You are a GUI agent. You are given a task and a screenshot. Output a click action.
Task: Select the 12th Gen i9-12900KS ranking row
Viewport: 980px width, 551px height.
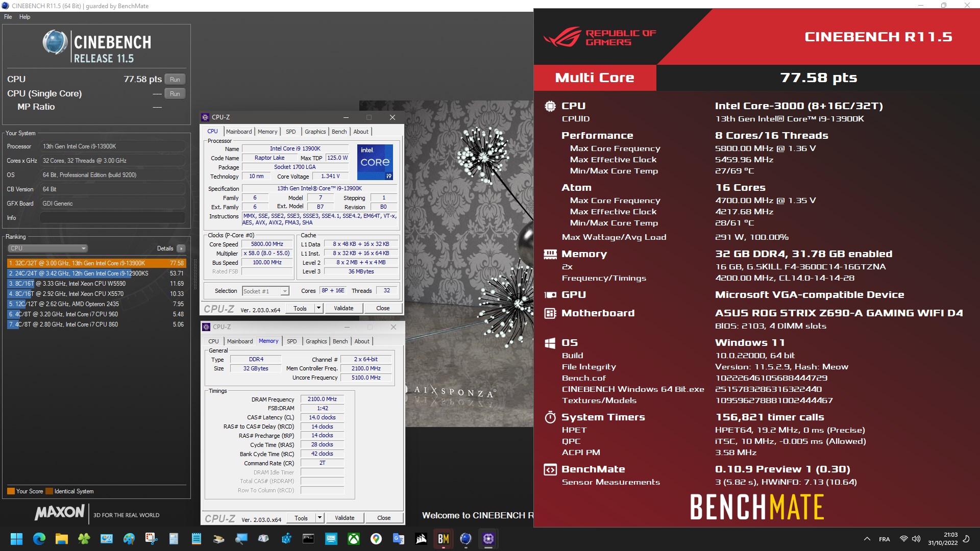(x=96, y=273)
